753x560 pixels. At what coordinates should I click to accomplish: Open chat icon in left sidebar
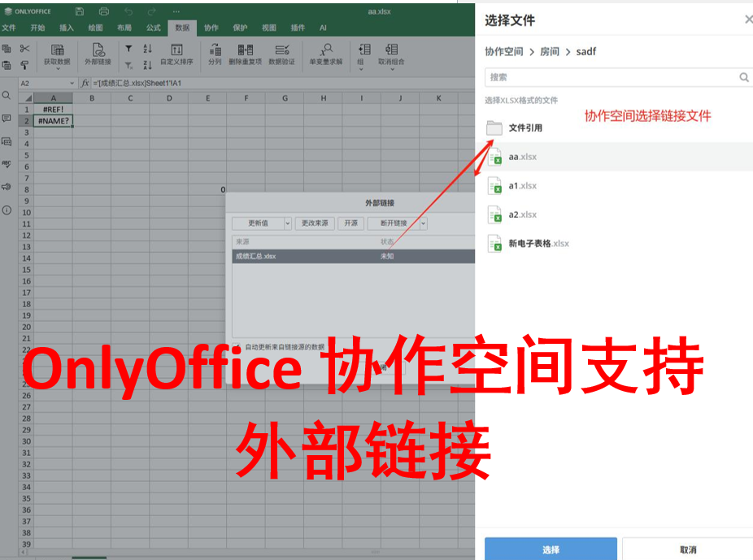(x=7, y=141)
